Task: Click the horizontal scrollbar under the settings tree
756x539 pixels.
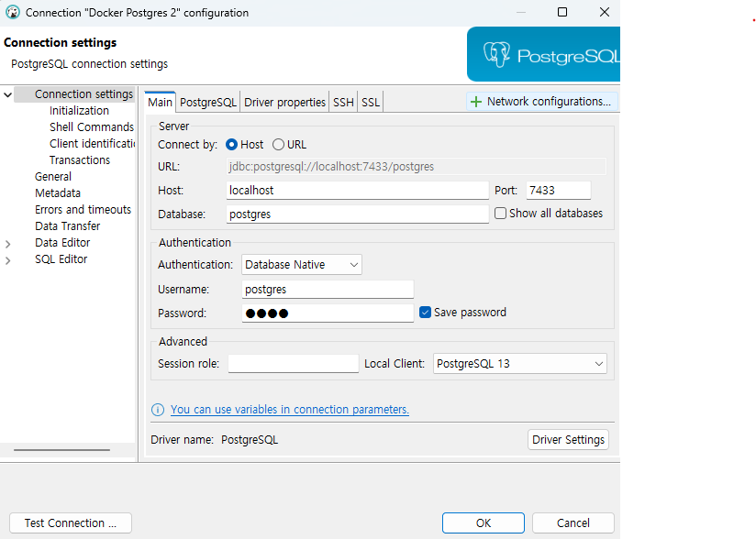Action: pyautogui.click(x=61, y=450)
